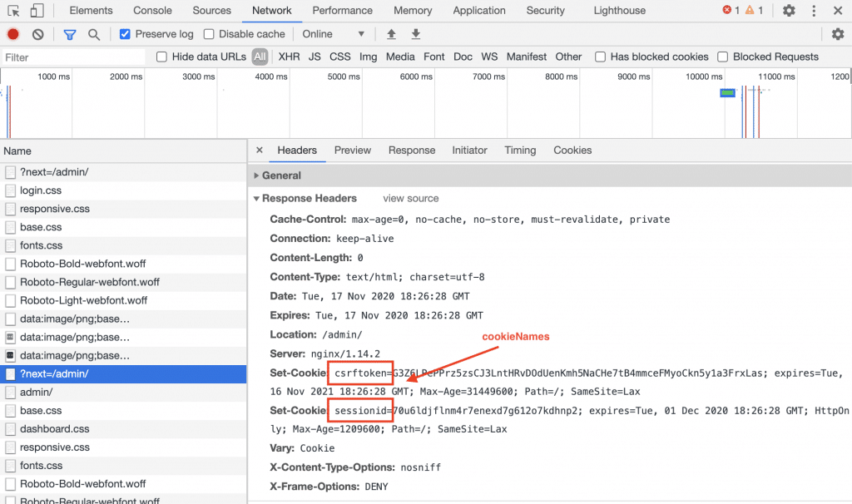The width and height of the screenshot is (852, 504).
Task: Select the highlighted ?next=/admin/ request
Action: (123, 373)
